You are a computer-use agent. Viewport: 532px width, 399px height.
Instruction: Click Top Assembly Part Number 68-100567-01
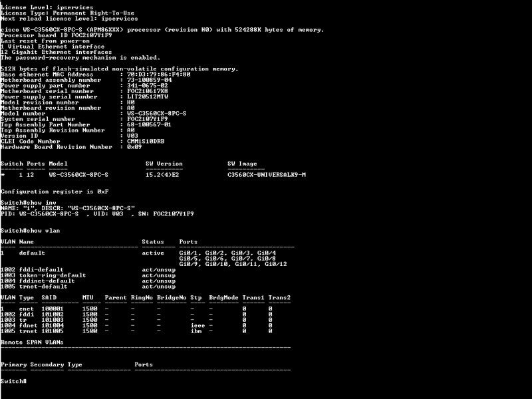click(x=149, y=124)
